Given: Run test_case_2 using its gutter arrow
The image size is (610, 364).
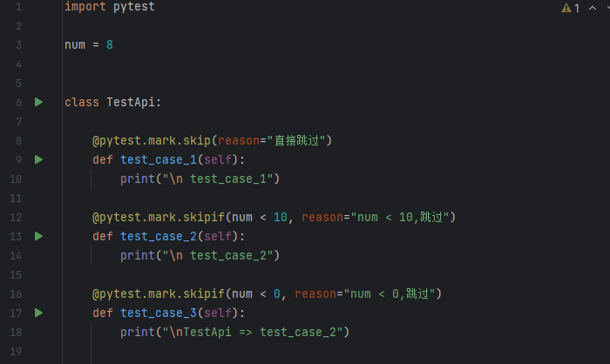Looking at the screenshot, I should (x=38, y=236).
